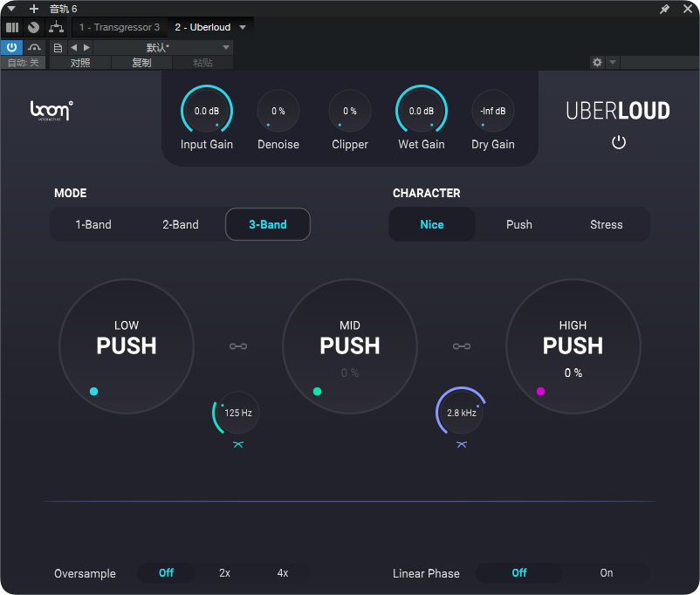
Task: Select 3-Band mode
Action: [268, 224]
